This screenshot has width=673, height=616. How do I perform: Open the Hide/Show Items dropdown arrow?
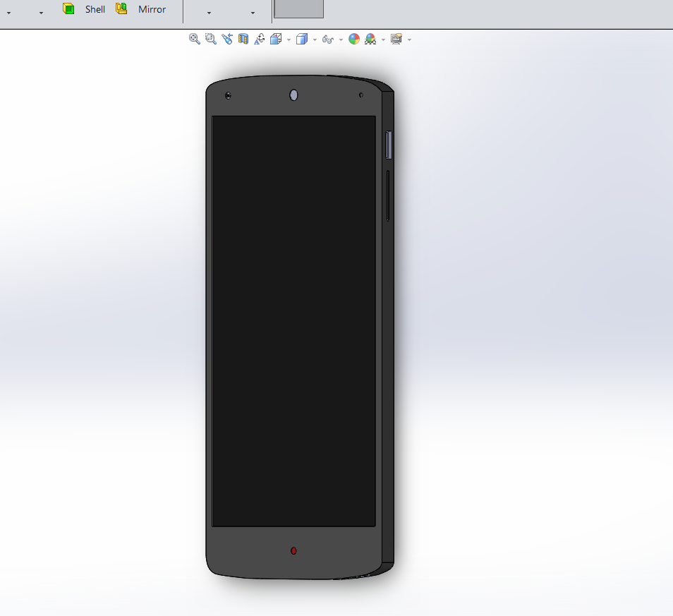pos(341,39)
